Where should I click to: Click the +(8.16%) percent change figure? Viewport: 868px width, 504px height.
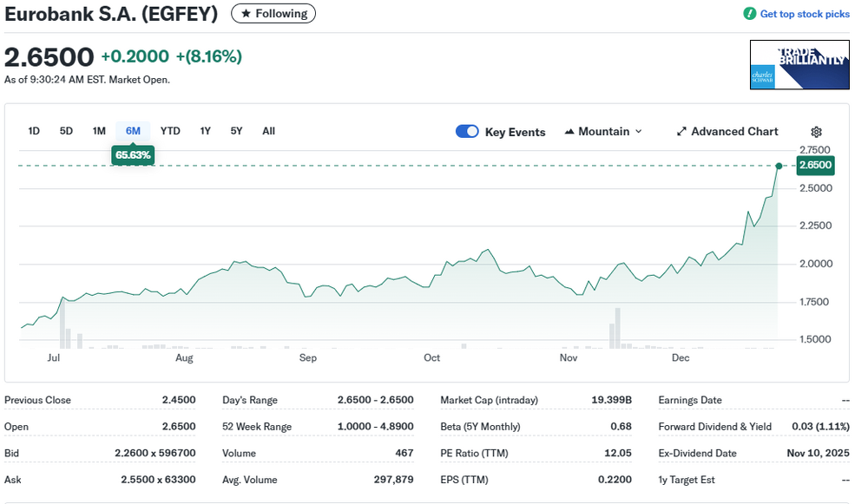click(x=209, y=56)
